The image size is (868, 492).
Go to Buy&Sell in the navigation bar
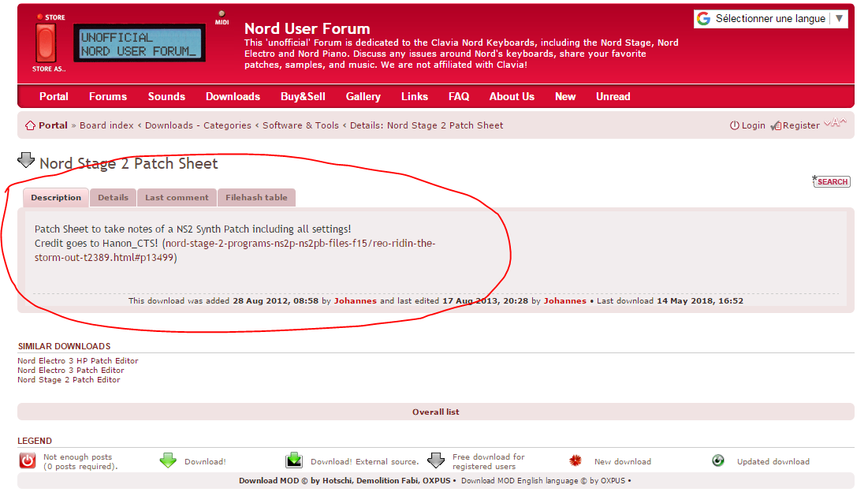303,96
